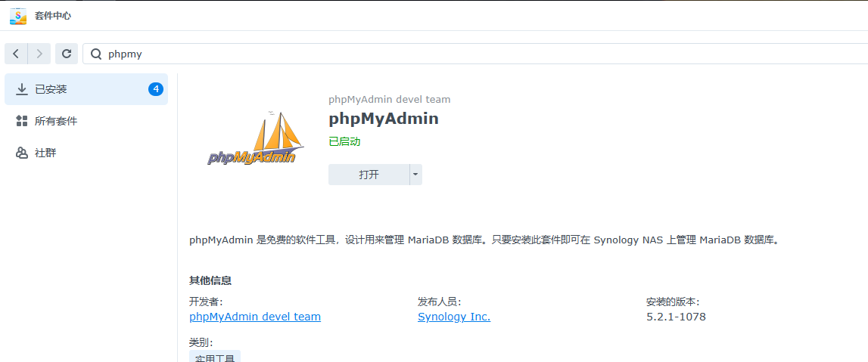Click the 其他信息 section heading

[x=210, y=280]
